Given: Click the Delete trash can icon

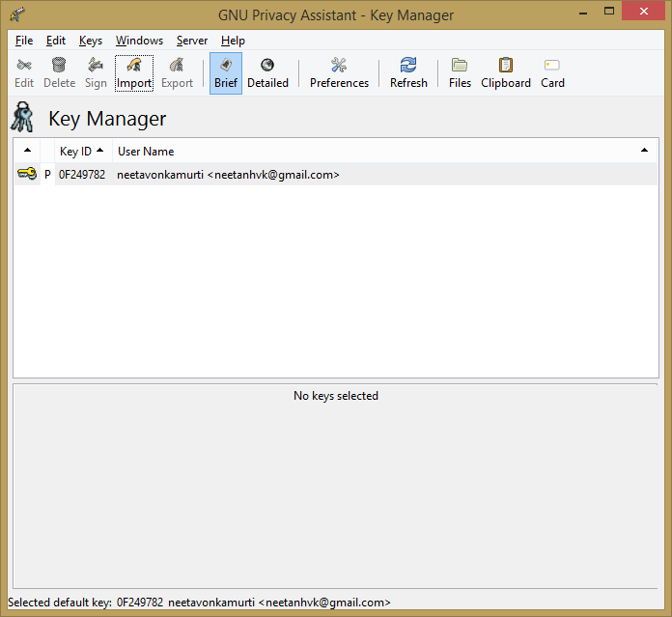Looking at the screenshot, I should [x=59, y=67].
